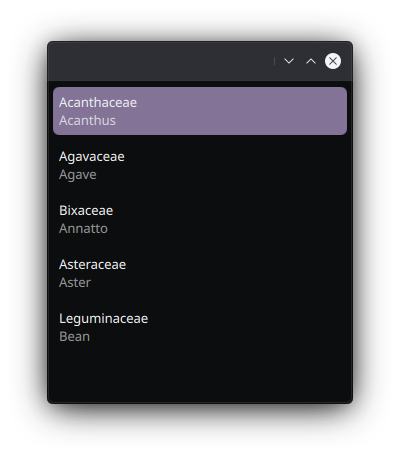Click the Agave subtitle label
The height and width of the screenshot is (457, 400).
click(78, 175)
